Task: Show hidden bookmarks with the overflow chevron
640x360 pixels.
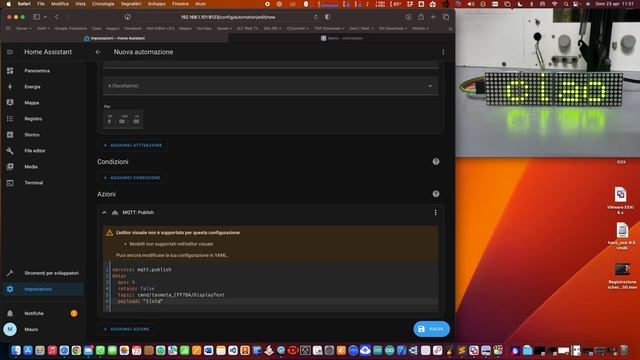Action: [x=450, y=29]
